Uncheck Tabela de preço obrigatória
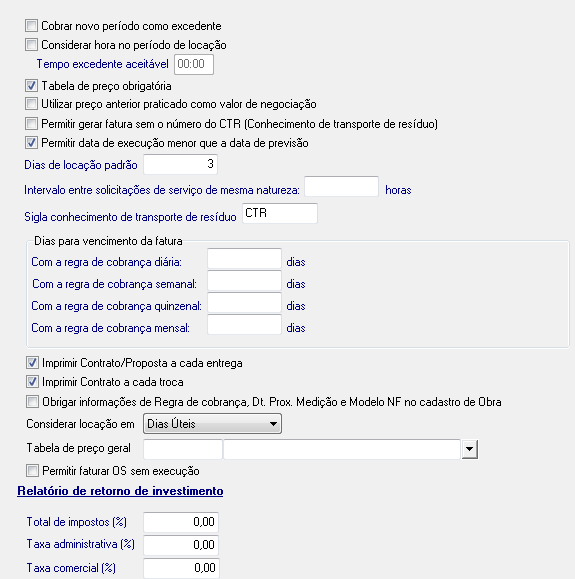 point(31,86)
